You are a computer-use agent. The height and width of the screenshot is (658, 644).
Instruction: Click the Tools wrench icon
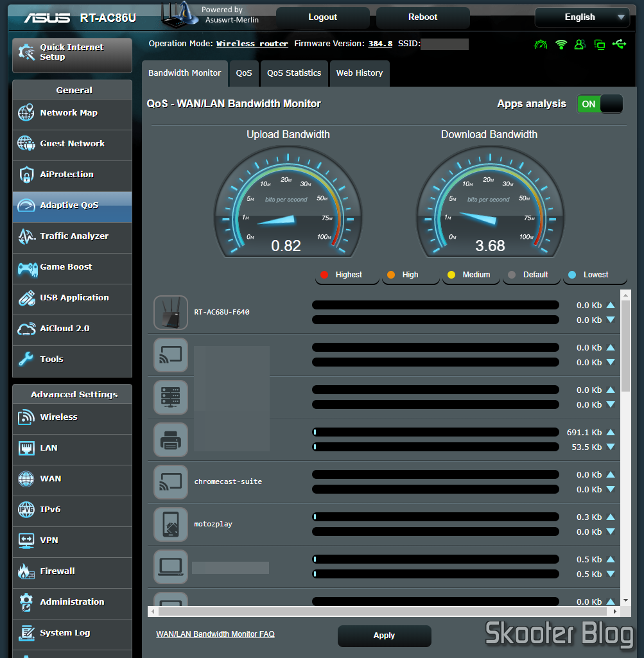tap(26, 359)
